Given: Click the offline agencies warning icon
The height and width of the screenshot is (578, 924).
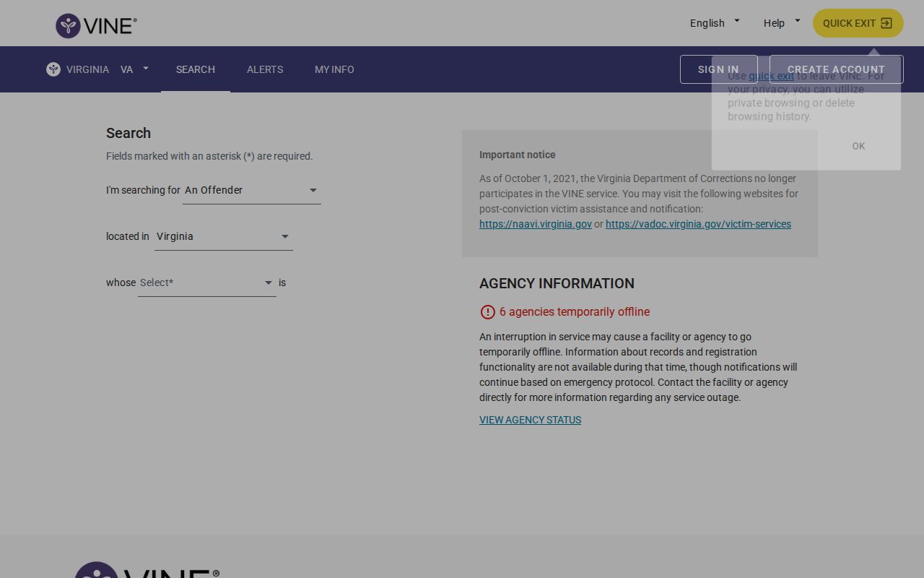Looking at the screenshot, I should pyautogui.click(x=487, y=312).
